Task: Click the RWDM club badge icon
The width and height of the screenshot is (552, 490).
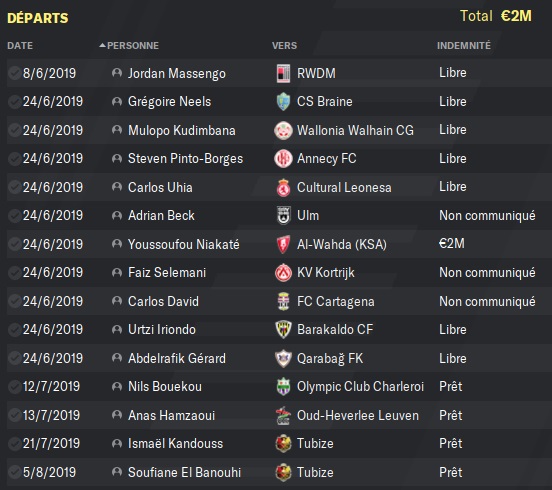Action: [283, 74]
